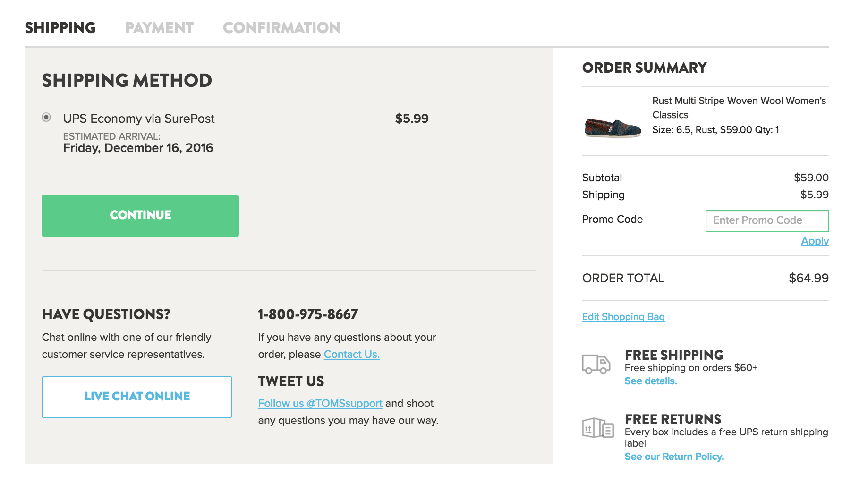Open the Follow us @TOMSsupport link
This screenshot has width=868, height=491.
[320, 404]
